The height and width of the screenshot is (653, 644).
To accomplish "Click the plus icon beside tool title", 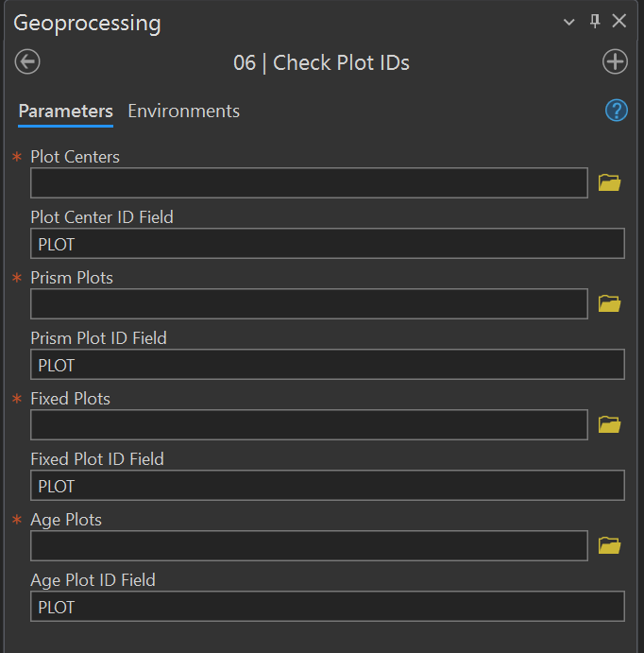I will coord(615,62).
